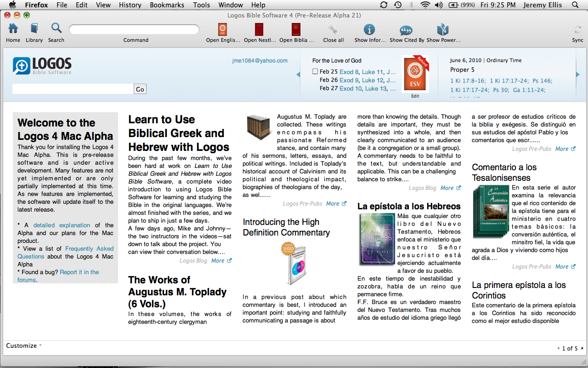This screenshot has width=588, height=368.
Task: Open the Library from the toolbar
Action: pos(34,29)
